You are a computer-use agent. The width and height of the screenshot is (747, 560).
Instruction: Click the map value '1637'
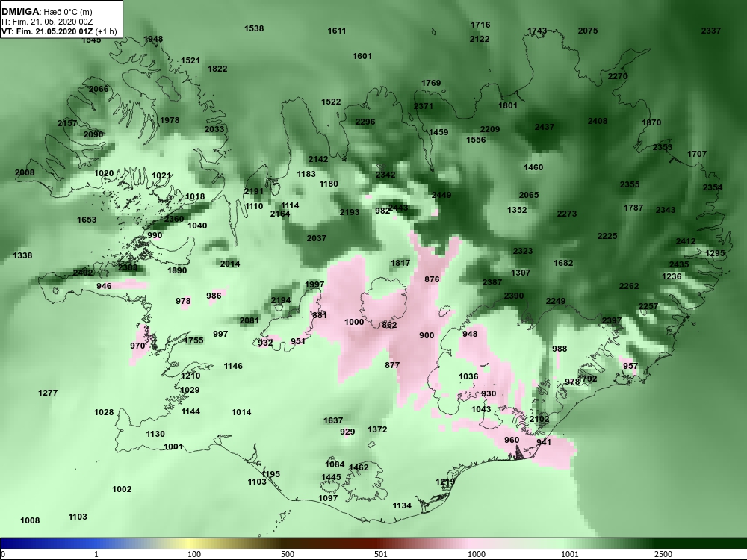(333, 420)
